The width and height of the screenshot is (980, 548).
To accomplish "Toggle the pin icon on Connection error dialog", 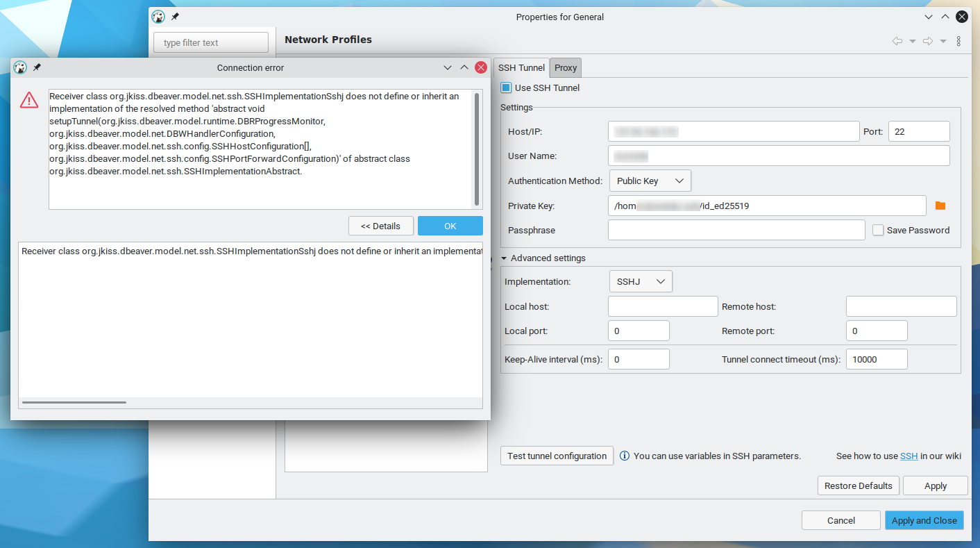I will tap(37, 67).
